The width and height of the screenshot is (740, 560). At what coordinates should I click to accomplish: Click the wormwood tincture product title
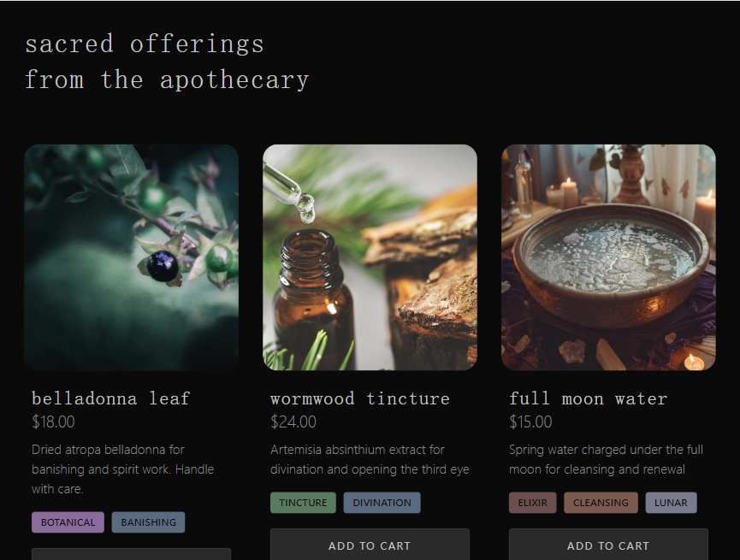(x=360, y=398)
